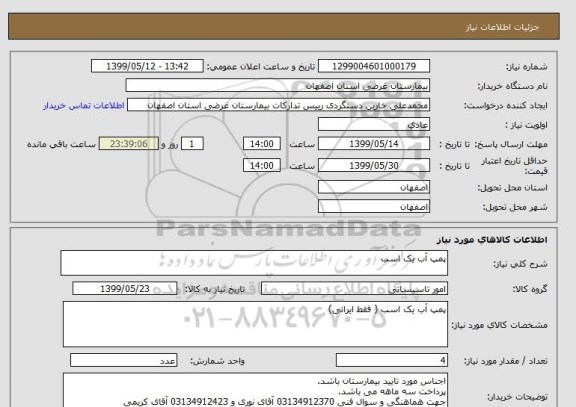Click the 14:00 time field beside 1399/05/14

coord(262,144)
